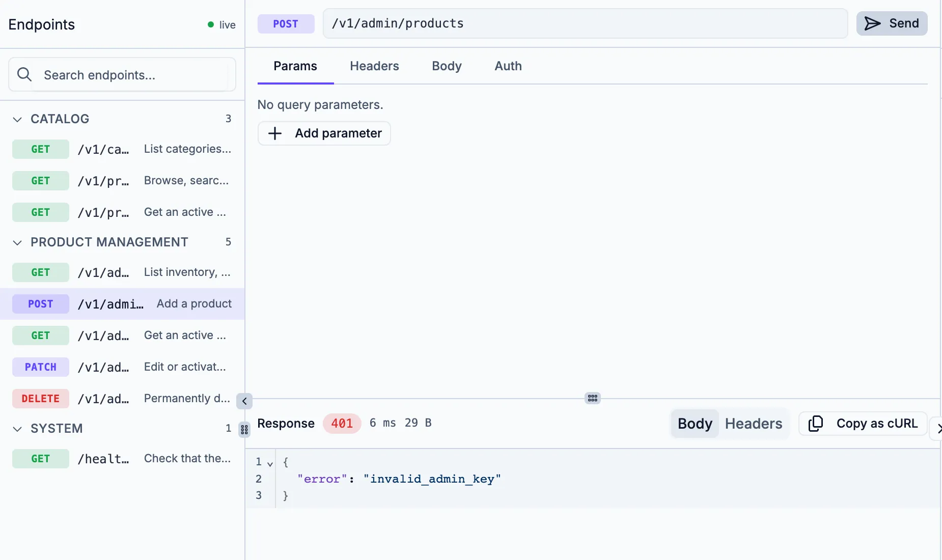Click the live status indicator
Viewport: 942px width, 560px height.
point(221,24)
